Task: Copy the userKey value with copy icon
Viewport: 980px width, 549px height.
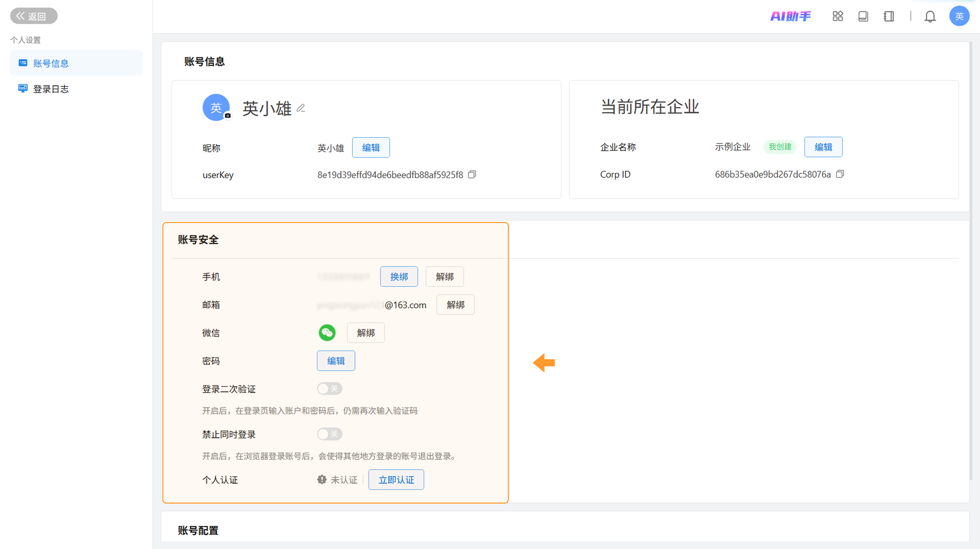Action: (x=472, y=174)
